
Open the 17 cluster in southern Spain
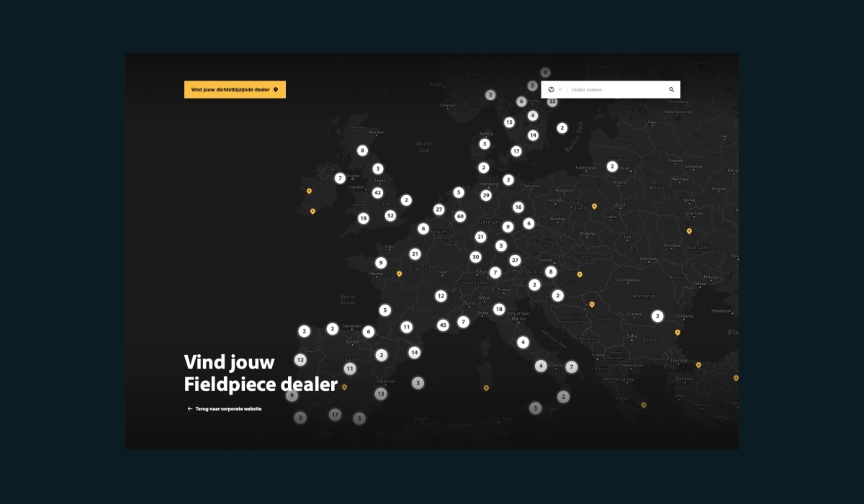335,415
